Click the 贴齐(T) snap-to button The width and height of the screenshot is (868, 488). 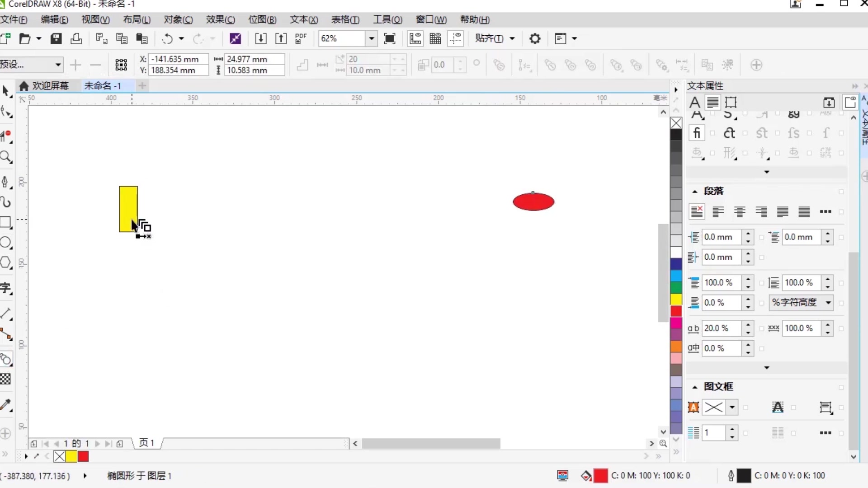489,38
